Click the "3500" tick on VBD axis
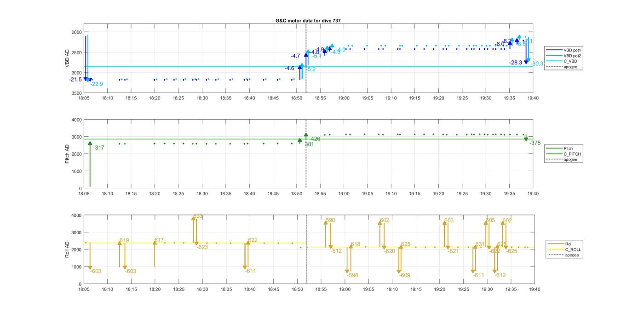This screenshot has width=644, height=319. pos(77,93)
